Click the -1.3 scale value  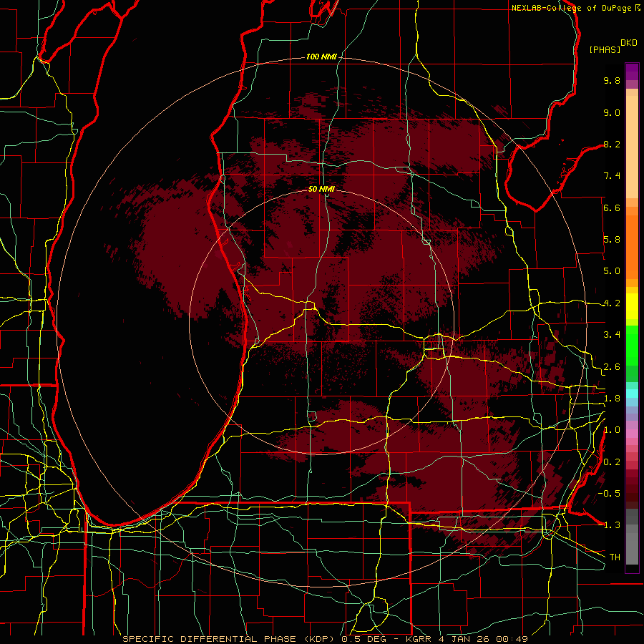(609, 525)
